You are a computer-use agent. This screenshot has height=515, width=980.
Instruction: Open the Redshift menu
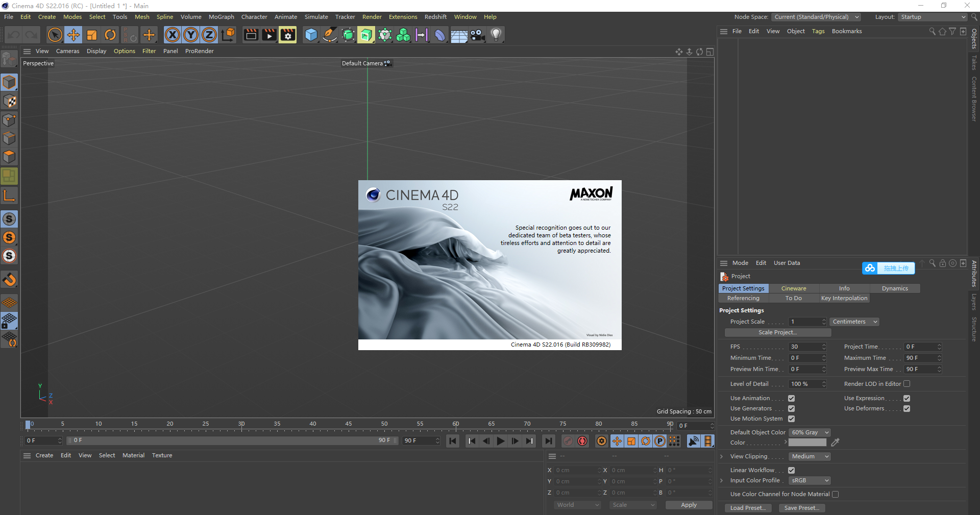click(435, 17)
